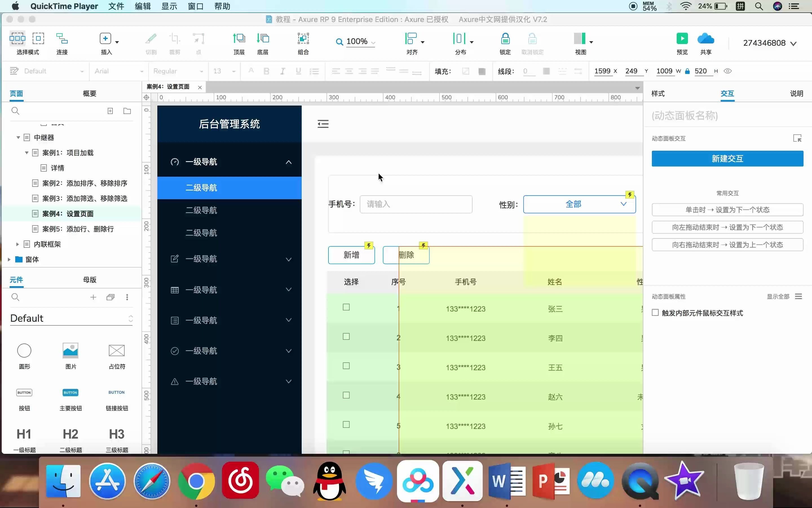Click the menu collapse icon on canvas
Image resolution: width=812 pixels, height=508 pixels.
(x=323, y=124)
